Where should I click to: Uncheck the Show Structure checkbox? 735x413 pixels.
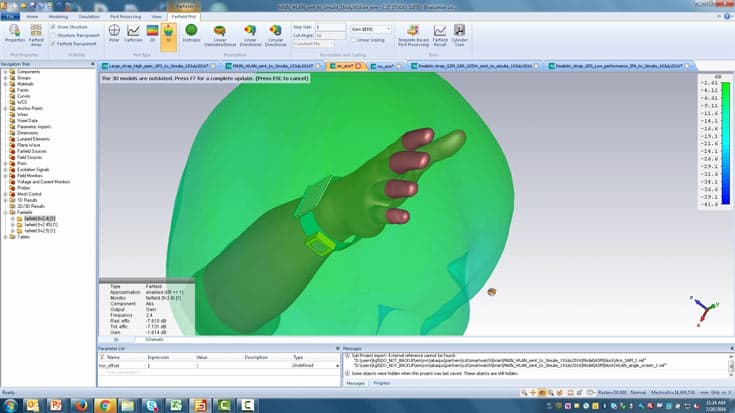(x=53, y=27)
